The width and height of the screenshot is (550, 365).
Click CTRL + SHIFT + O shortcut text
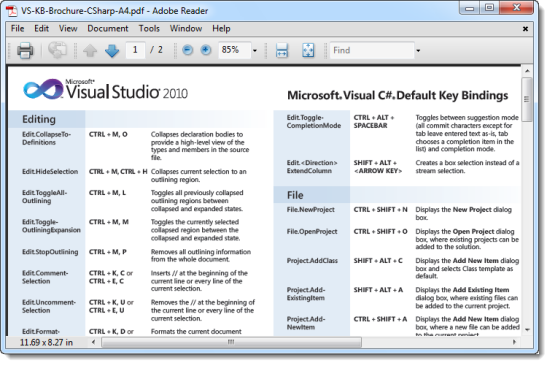(x=381, y=232)
